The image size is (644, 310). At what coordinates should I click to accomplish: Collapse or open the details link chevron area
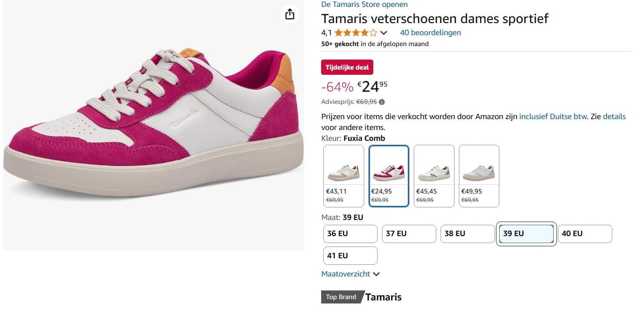[614, 116]
